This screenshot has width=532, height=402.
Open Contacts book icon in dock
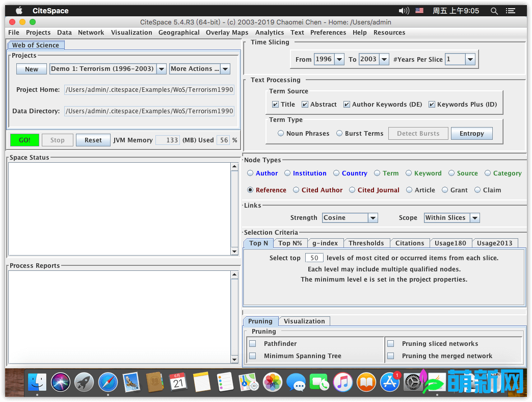[x=155, y=382]
